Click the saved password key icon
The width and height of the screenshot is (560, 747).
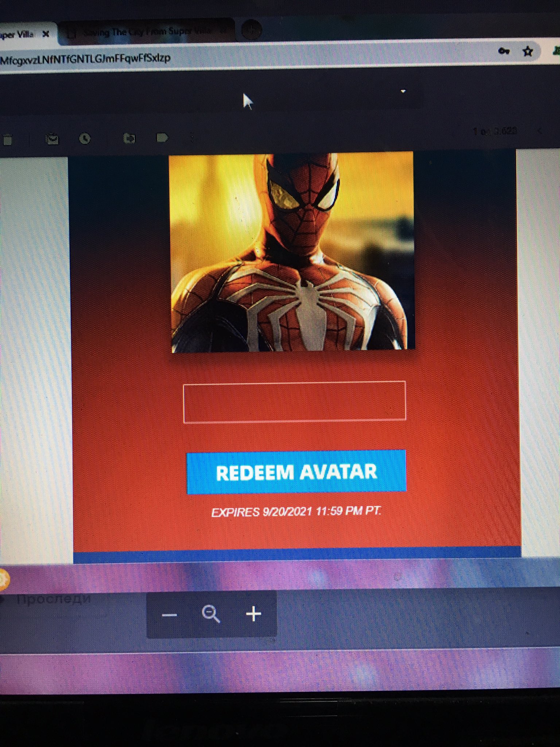coord(503,51)
